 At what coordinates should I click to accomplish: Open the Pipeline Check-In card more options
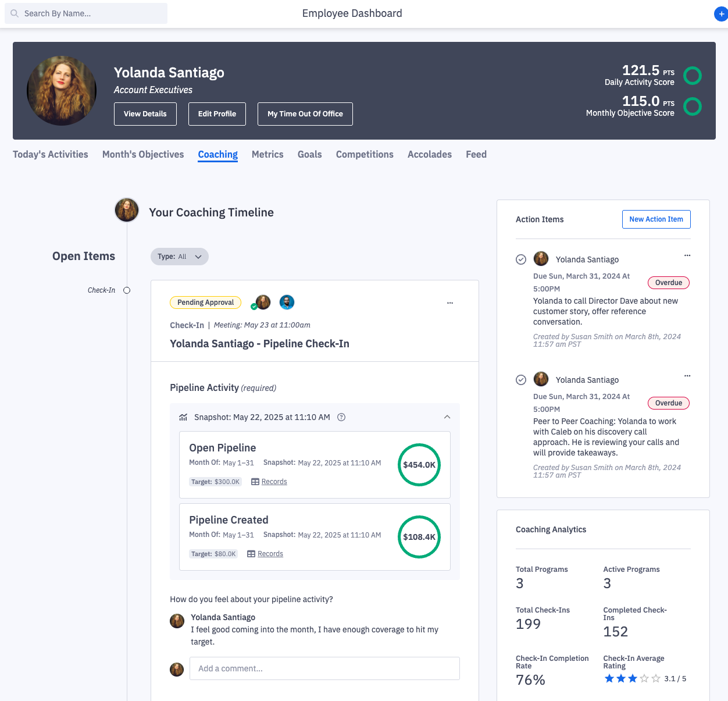(x=450, y=303)
